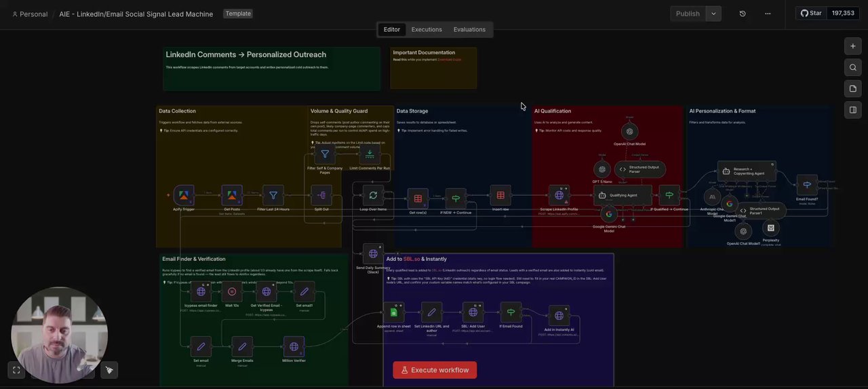This screenshot has height=389, width=868.
Task: Switch to the Executions tab
Action: tap(427, 29)
